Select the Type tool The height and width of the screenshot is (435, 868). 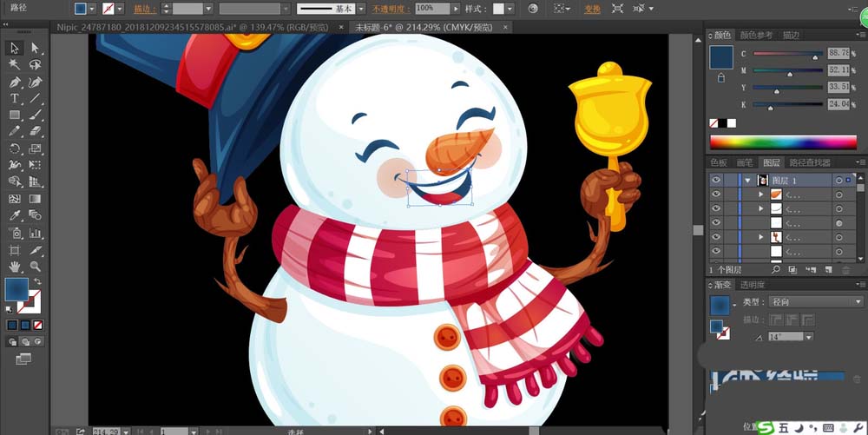pyautogui.click(x=15, y=98)
